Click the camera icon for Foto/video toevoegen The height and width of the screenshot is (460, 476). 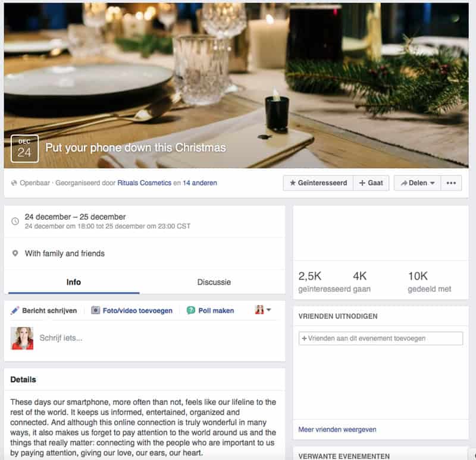coord(95,310)
